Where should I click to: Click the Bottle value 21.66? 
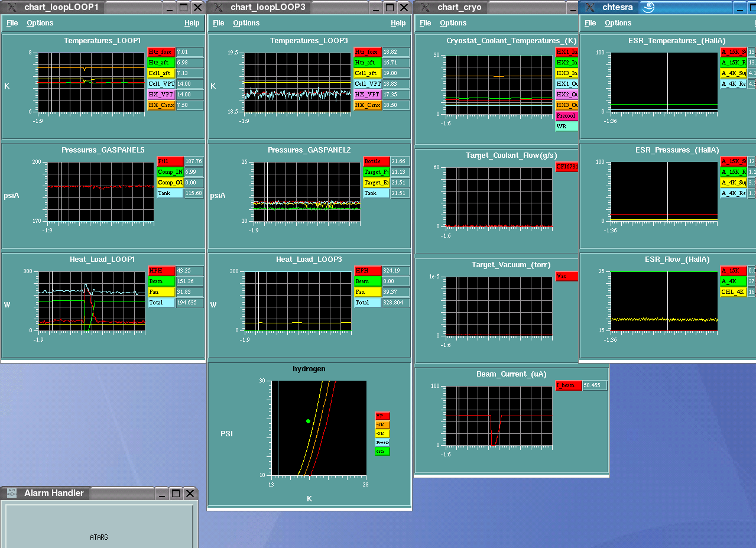(x=400, y=161)
